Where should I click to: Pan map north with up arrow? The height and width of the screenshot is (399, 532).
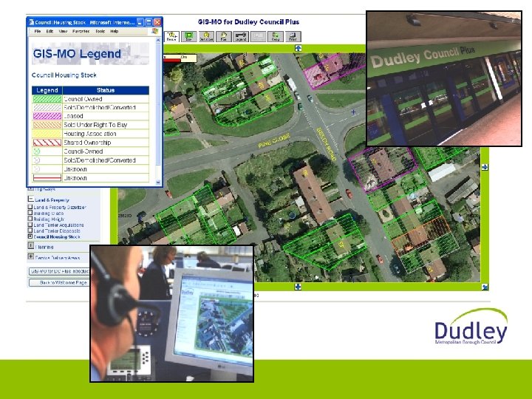[x=298, y=48]
